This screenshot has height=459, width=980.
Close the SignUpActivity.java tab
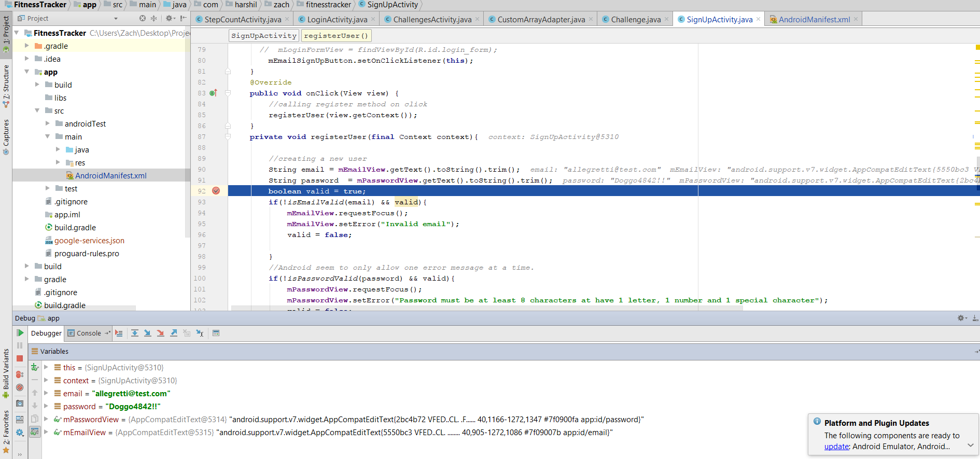click(759, 19)
